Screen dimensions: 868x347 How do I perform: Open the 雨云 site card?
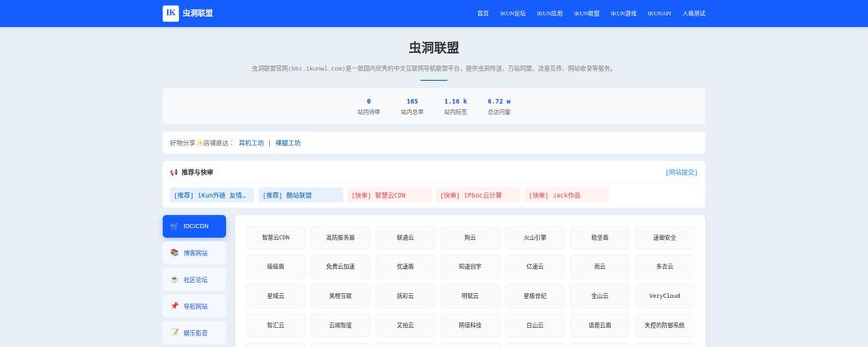(600, 267)
